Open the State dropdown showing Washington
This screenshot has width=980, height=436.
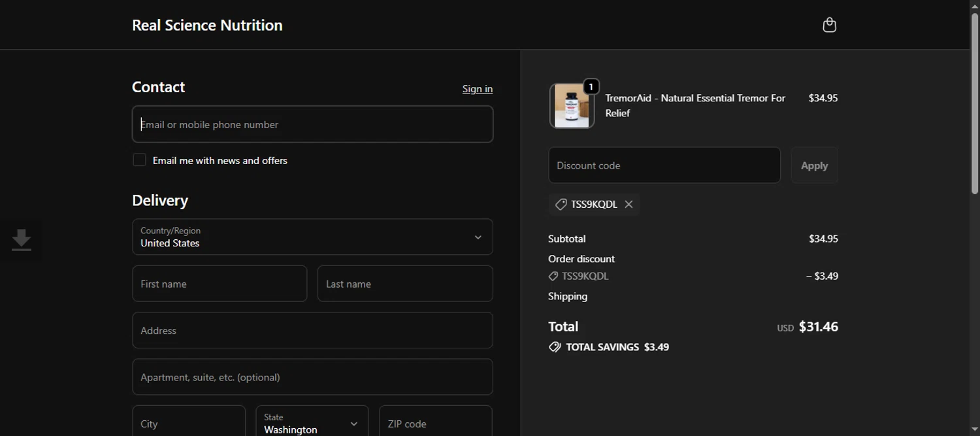coord(312,423)
